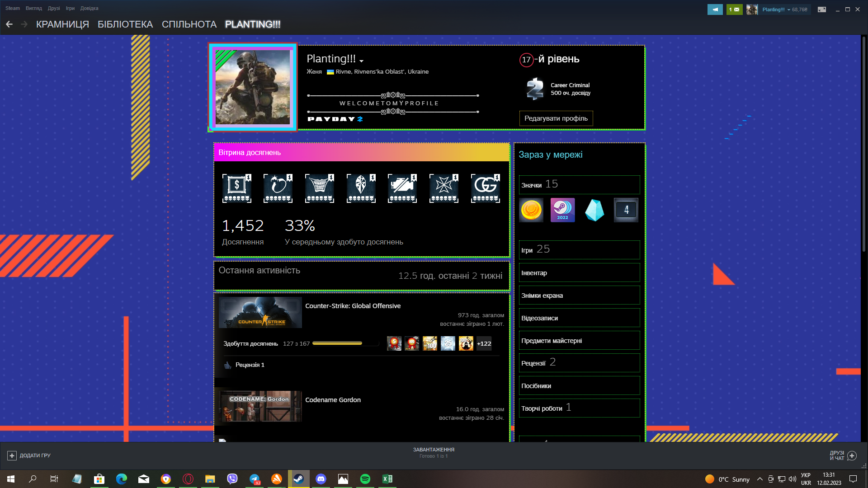Click the shield-shaped achievement icon

coord(361,188)
